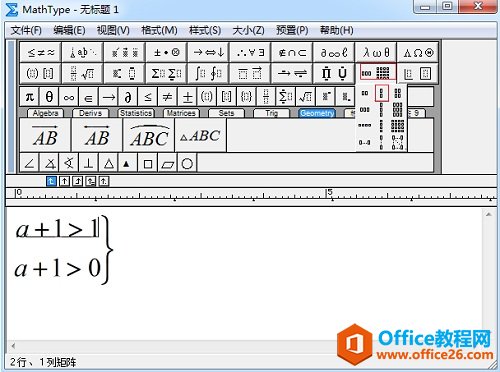The image size is (500, 372).
Task: Insert the partial derivative symbol
Action: (x=128, y=97)
